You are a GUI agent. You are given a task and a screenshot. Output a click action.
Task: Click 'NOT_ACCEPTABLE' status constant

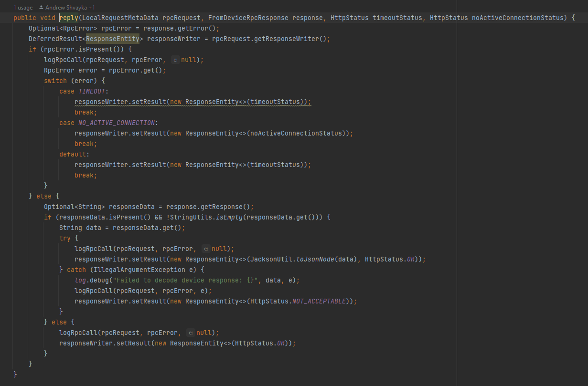tap(319, 301)
